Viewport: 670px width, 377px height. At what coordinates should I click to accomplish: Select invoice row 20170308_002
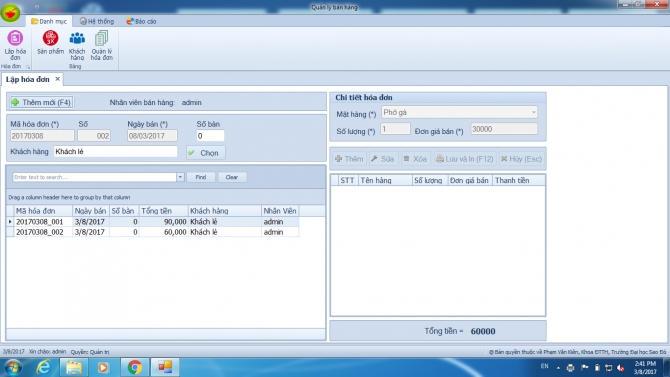153,232
